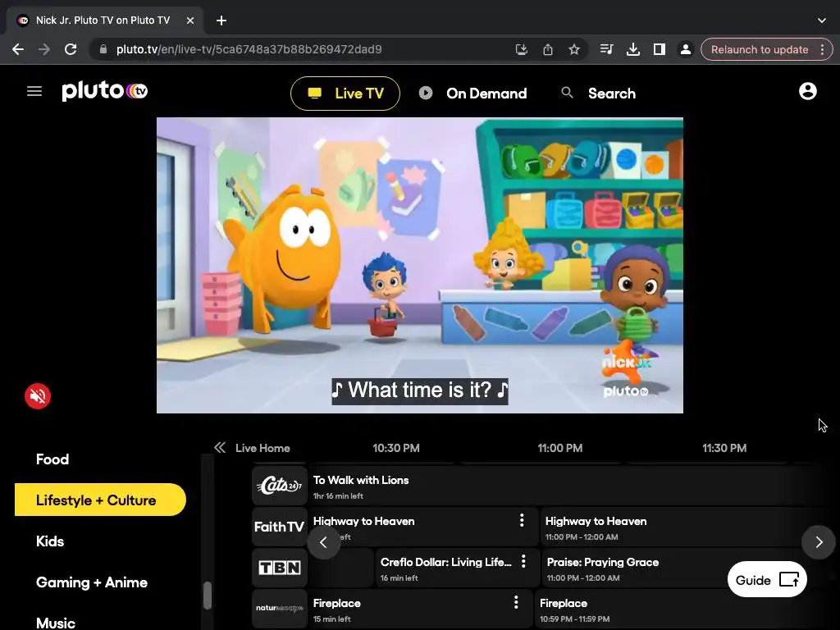Image resolution: width=840 pixels, height=630 pixels.
Task: Open Chrome profile icon
Action: 685,49
